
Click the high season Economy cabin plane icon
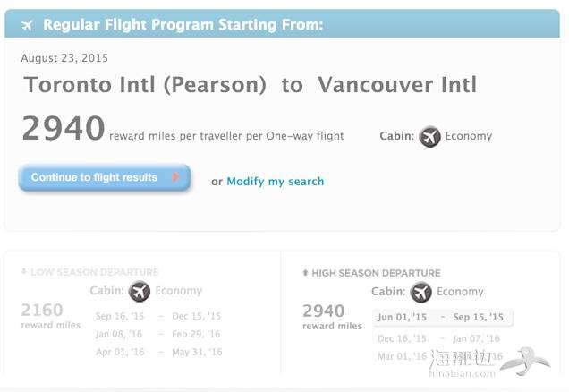point(421,292)
